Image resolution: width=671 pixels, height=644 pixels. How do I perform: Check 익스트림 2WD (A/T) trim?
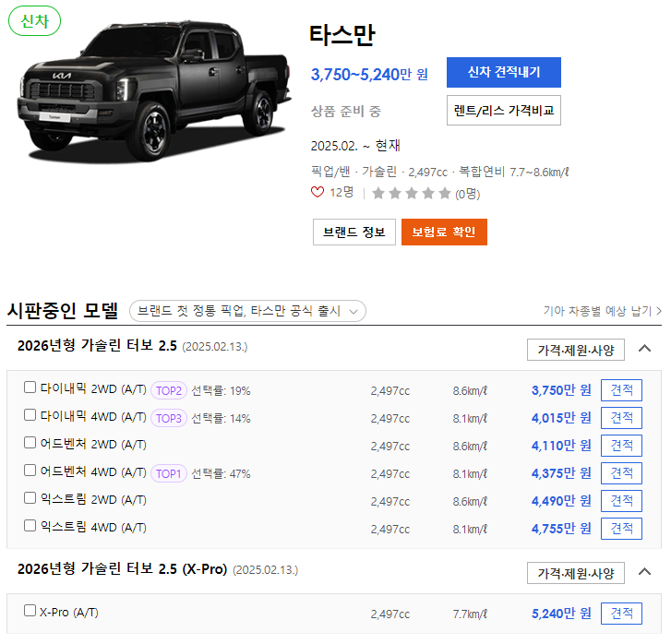tap(30, 497)
